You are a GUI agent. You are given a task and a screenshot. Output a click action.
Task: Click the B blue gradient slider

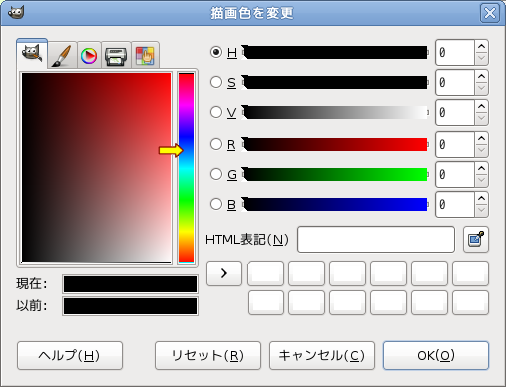click(335, 204)
